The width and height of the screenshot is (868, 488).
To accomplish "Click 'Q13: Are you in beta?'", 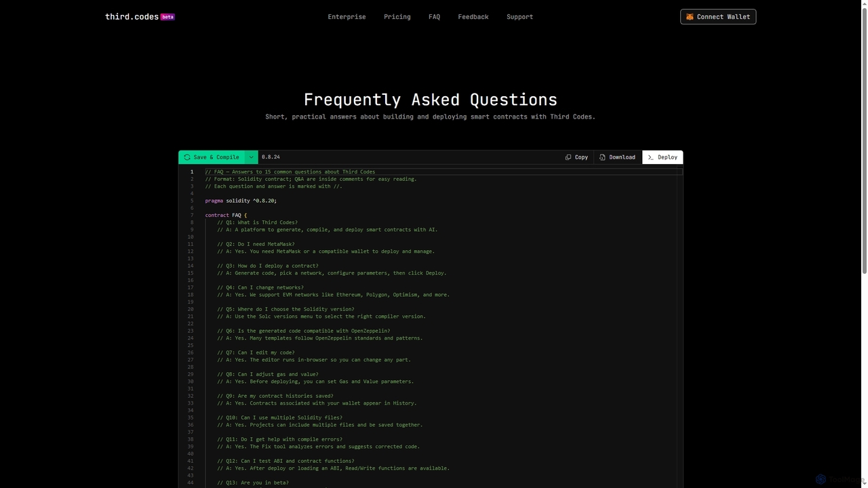I will [253, 483].
